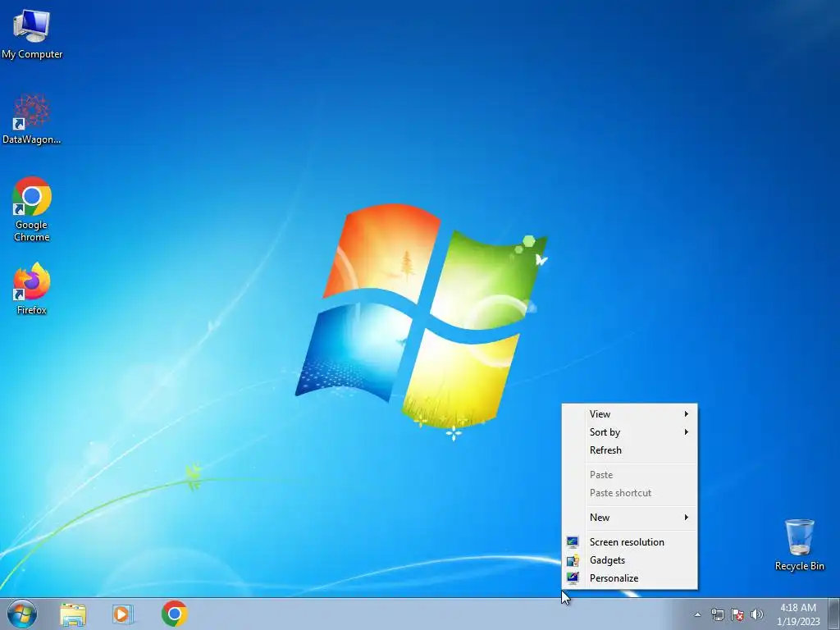Open Windows Explorer from the taskbar
The width and height of the screenshot is (840, 630).
(73, 614)
